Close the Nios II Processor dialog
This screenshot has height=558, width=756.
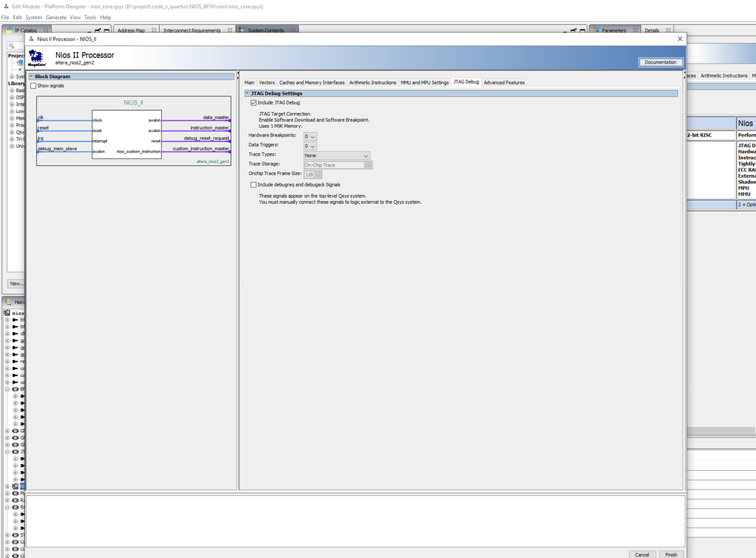pos(679,39)
